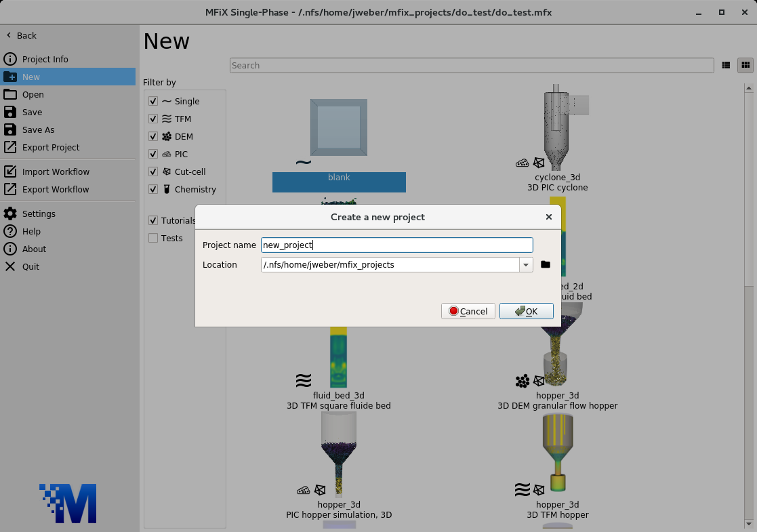Click the template Search field
757x532 pixels.
471,66
